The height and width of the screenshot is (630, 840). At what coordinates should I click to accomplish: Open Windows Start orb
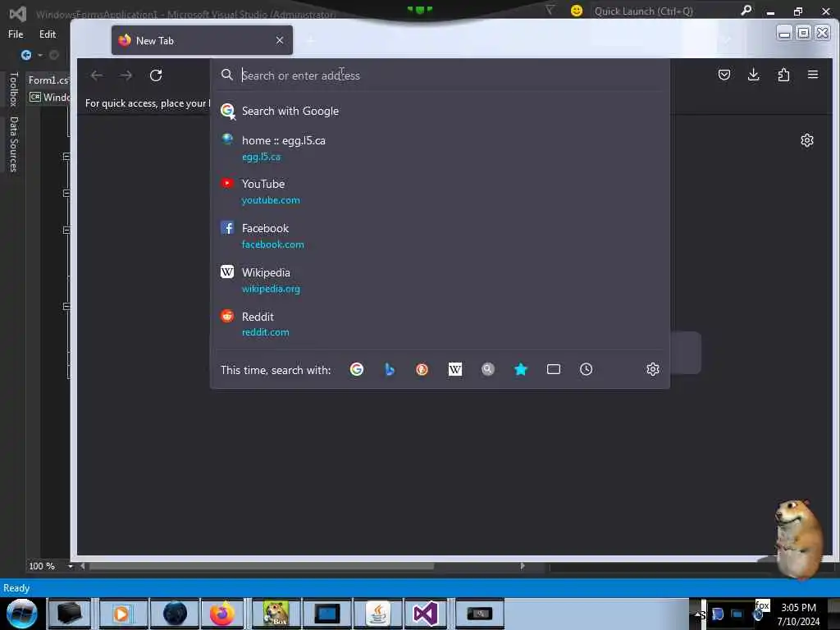click(x=21, y=614)
